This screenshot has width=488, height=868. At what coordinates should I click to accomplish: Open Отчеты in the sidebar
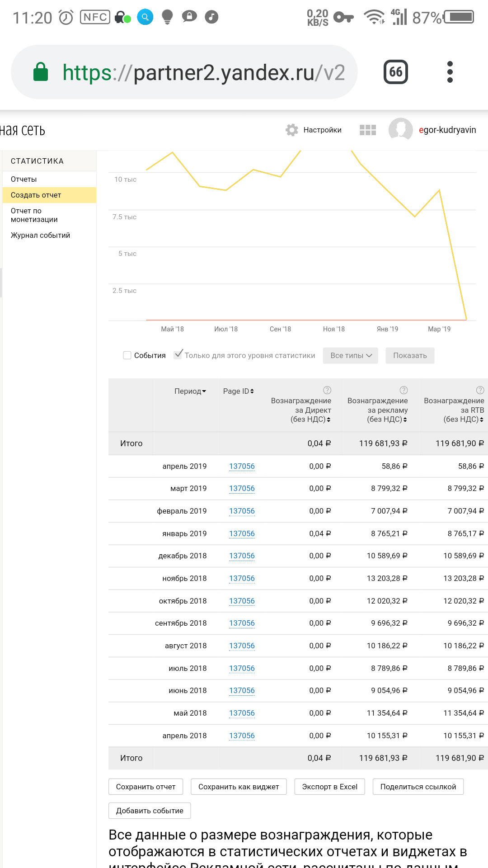(x=24, y=179)
